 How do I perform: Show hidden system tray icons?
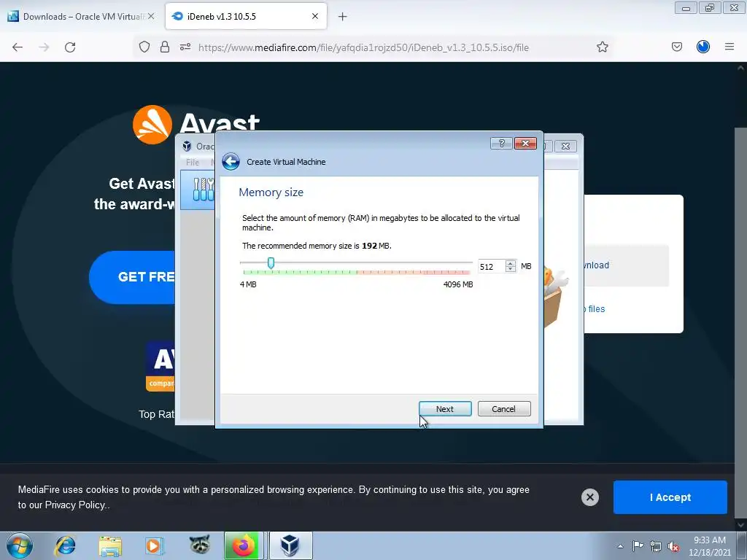click(x=620, y=546)
